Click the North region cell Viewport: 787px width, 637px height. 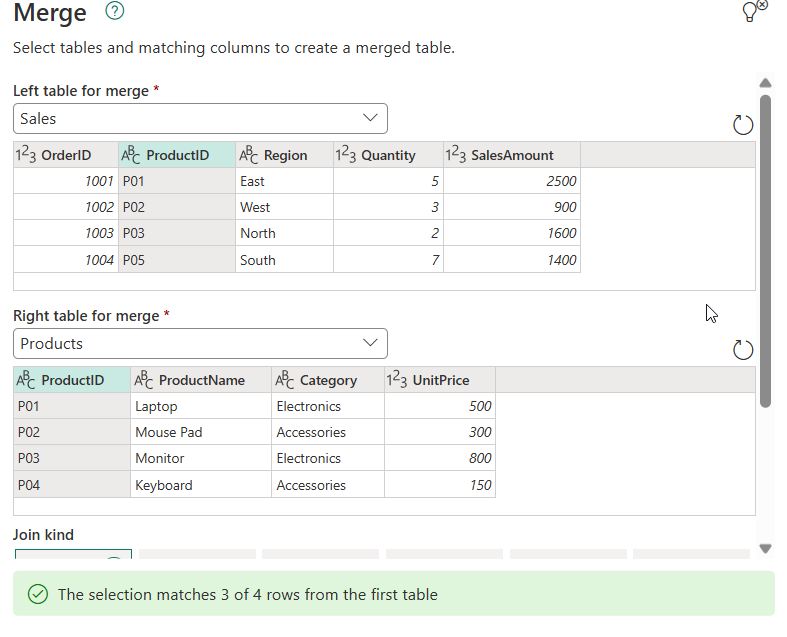[284, 233]
